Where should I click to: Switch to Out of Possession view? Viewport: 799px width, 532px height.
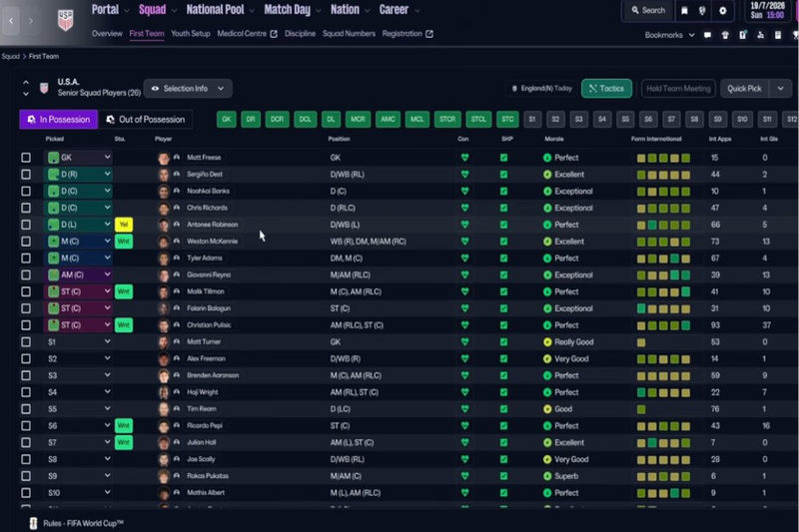(x=146, y=120)
